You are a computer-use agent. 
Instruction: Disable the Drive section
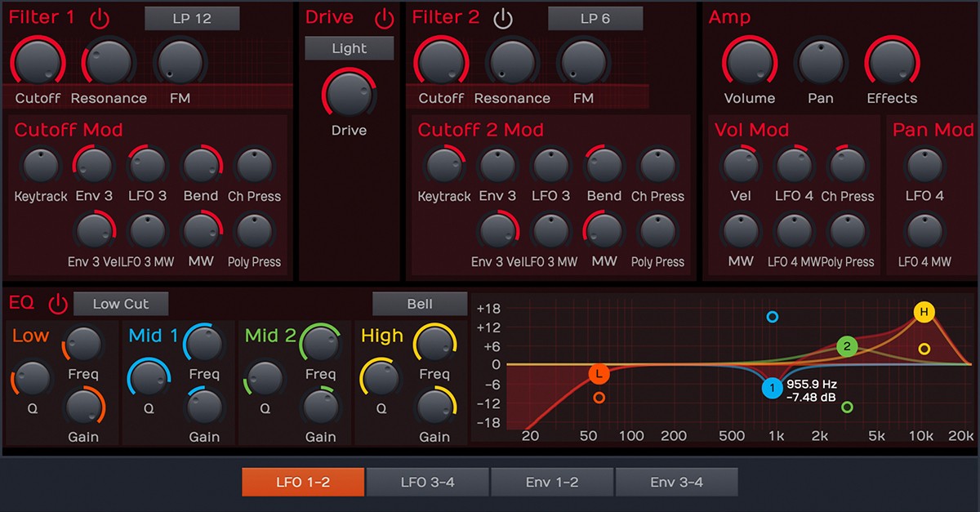coord(384,17)
